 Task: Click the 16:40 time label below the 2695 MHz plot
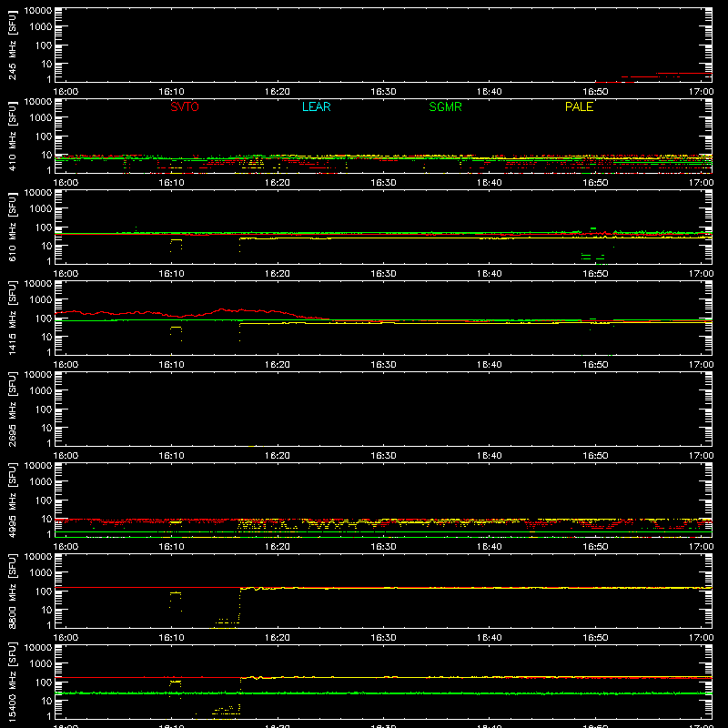[489, 456]
